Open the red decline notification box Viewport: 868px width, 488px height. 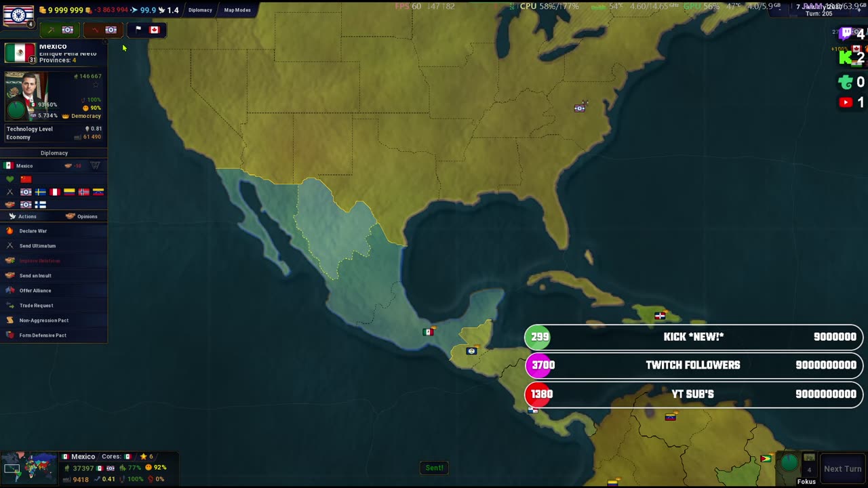[102, 30]
